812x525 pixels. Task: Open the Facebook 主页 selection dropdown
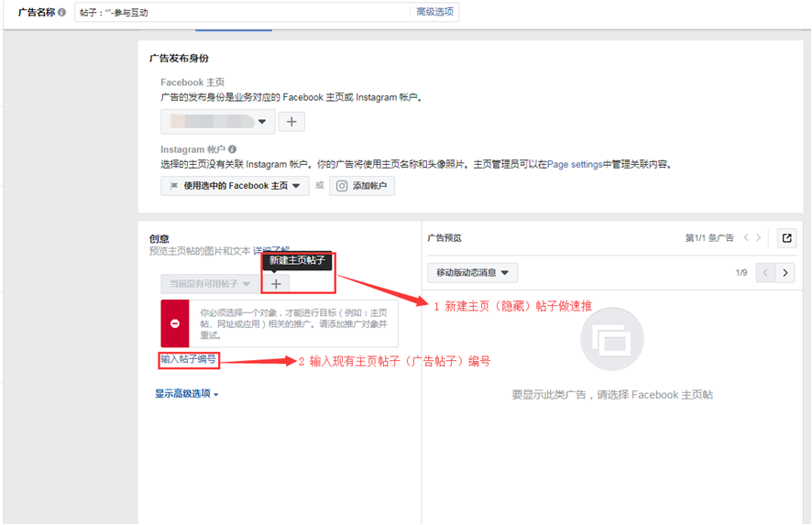[x=218, y=122]
